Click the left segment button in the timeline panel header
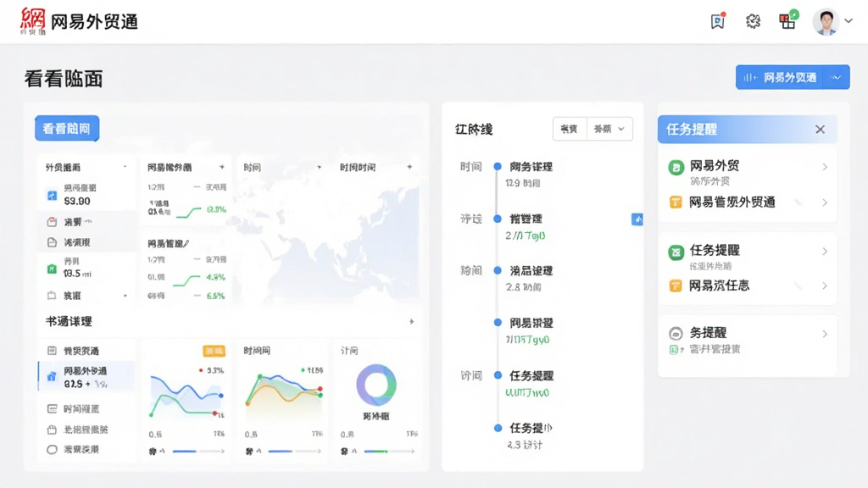Image resolution: width=868 pixels, height=488 pixels. click(570, 129)
